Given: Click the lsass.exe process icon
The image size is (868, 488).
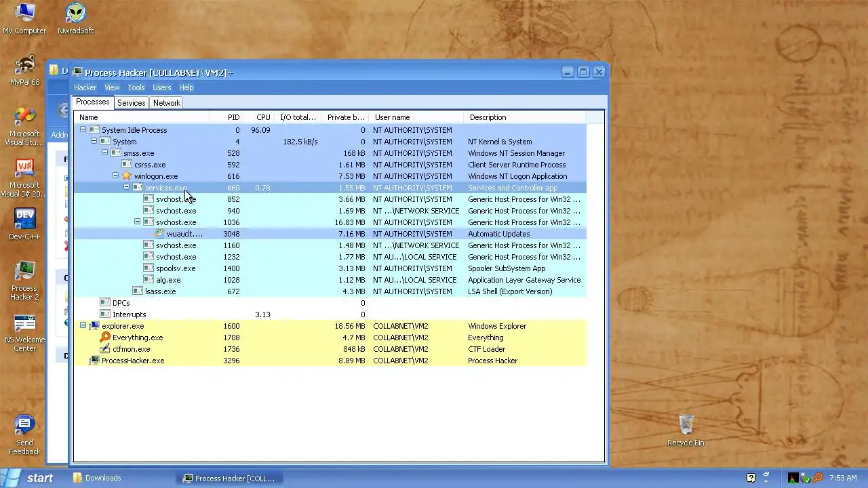Looking at the screenshot, I should (138, 291).
